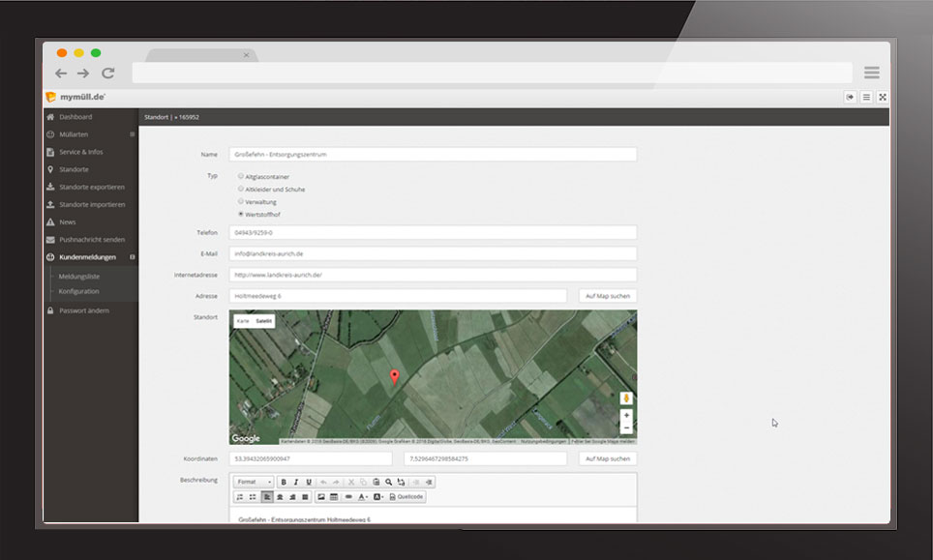Screen dimensions: 933x560
Task: Click Auf Map suchen next to the address
Action: pyautogui.click(x=608, y=296)
